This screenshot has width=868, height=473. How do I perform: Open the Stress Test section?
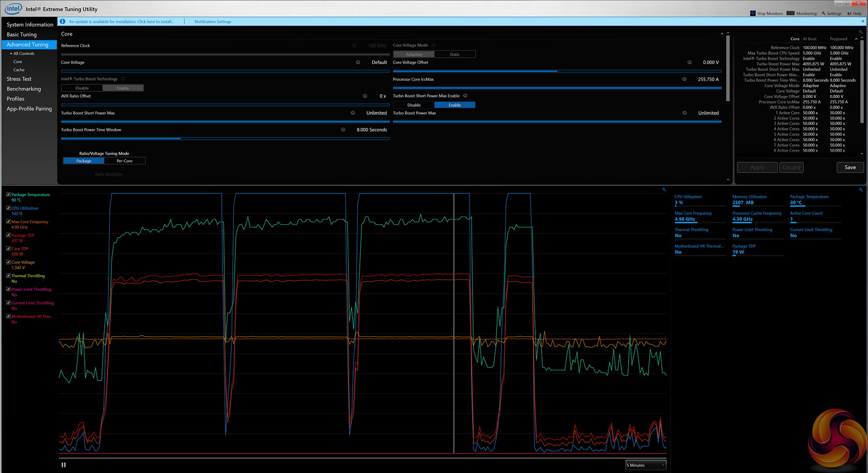(x=19, y=79)
